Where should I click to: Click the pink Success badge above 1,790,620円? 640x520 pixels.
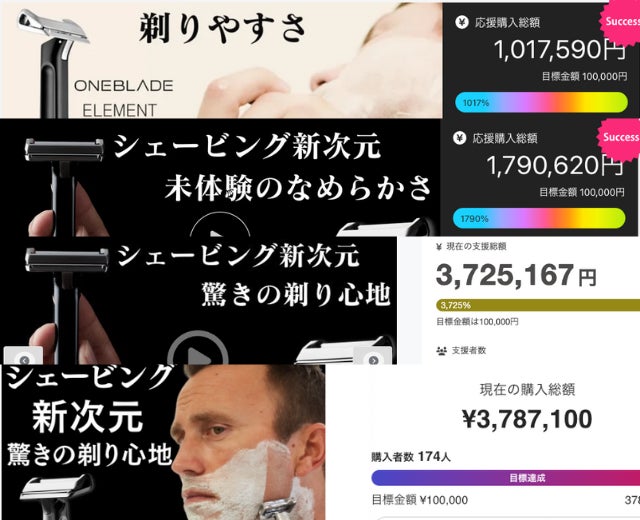619,139
